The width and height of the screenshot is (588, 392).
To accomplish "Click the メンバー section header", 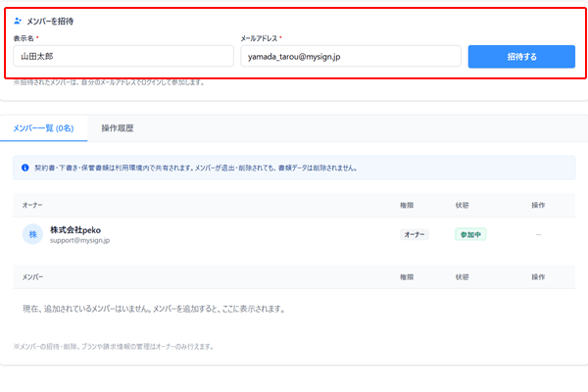I will 32,277.
